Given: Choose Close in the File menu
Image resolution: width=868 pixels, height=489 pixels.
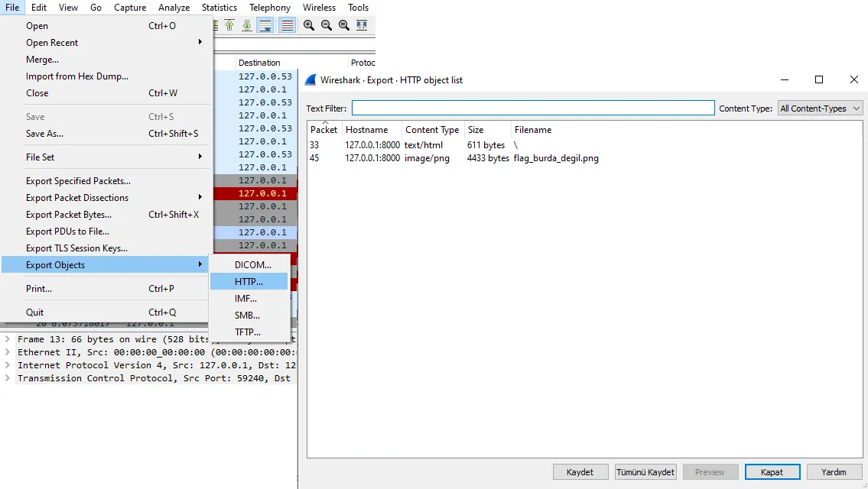Looking at the screenshot, I should [x=106, y=93].
